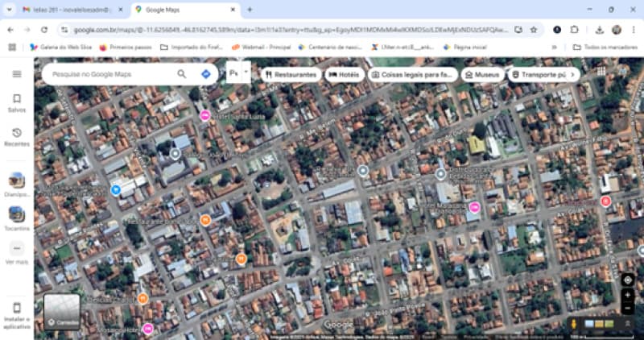Expand imagery panel with double-chevron icon

[x=628, y=324]
